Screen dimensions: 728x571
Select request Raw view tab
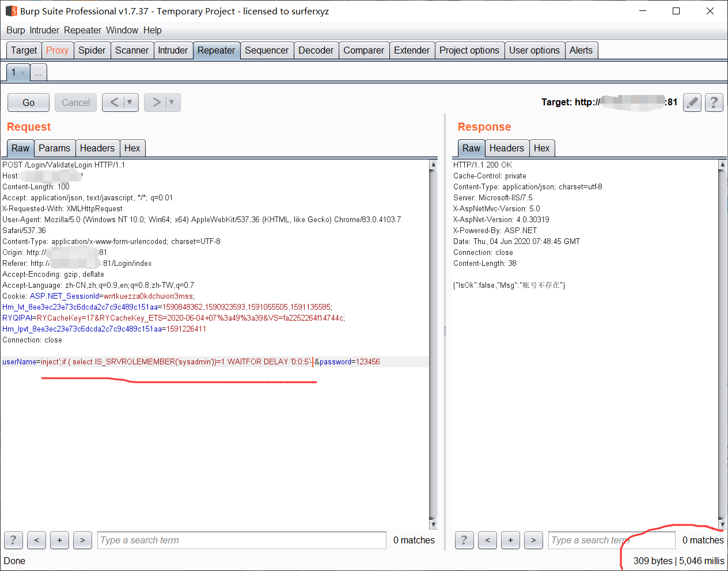(20, 148)
